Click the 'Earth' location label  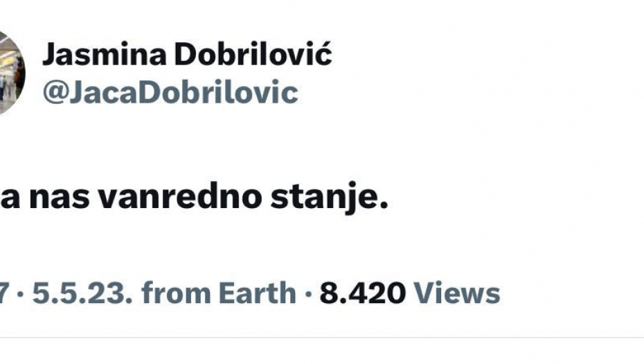click(x=257, y=293)
